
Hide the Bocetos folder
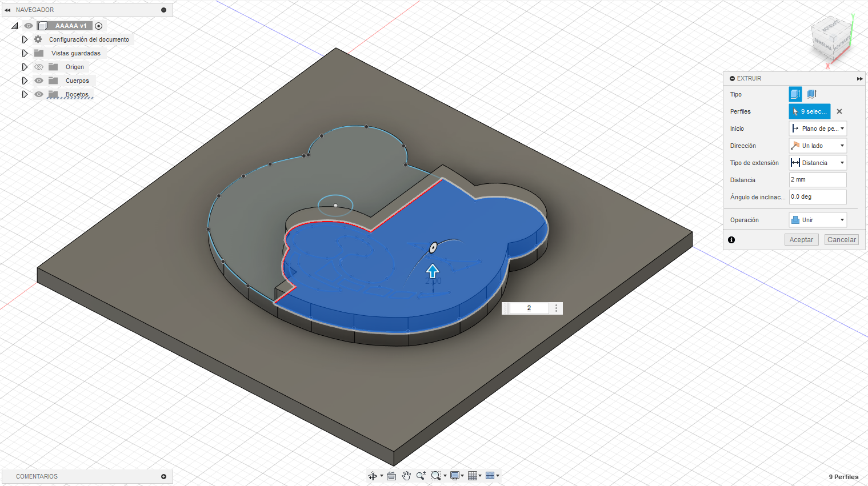click(39, 94)
